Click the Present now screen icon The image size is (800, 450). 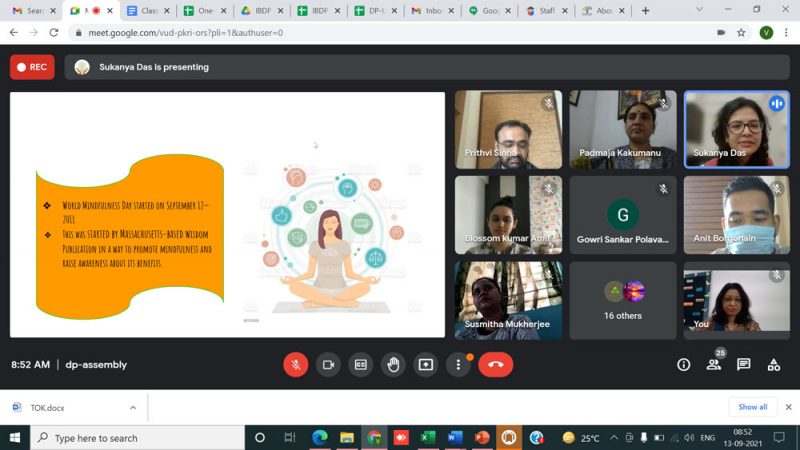pos(427,365)
